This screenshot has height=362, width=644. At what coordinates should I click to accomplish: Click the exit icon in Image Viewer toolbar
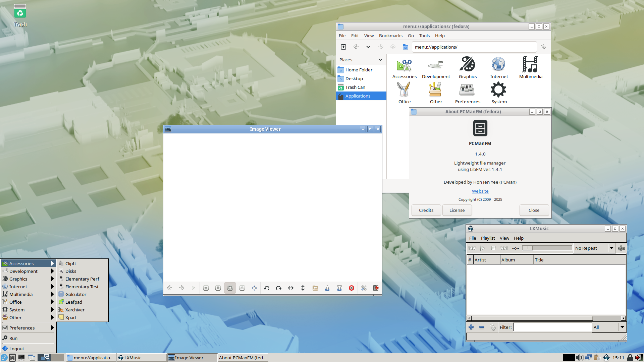376,288
